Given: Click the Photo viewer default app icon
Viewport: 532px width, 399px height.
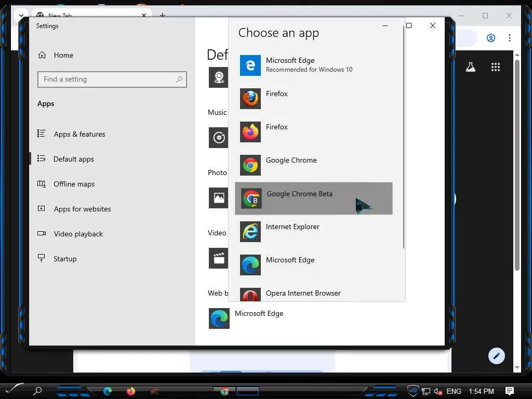Looking at the screenshot, I should (x=219, y=198).
